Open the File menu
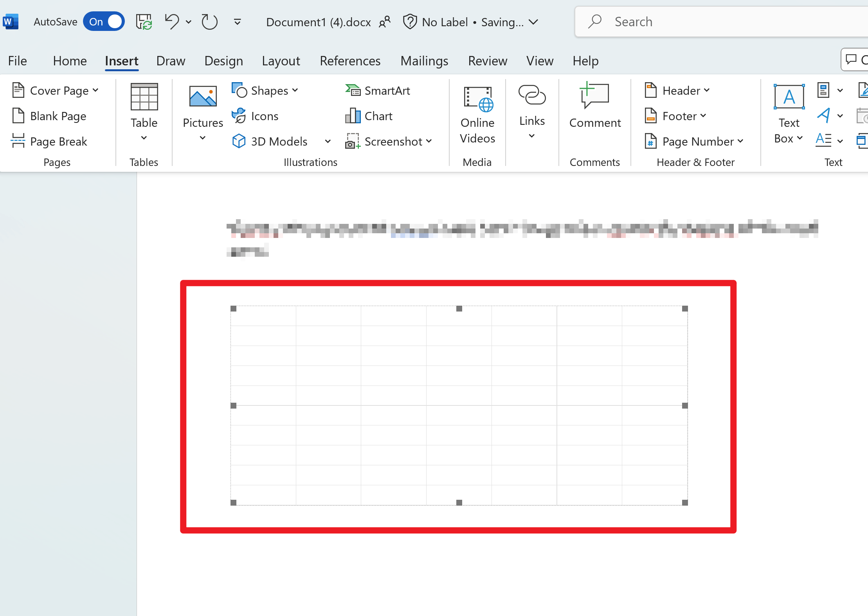The image size is (868, 616). point(17,61)
